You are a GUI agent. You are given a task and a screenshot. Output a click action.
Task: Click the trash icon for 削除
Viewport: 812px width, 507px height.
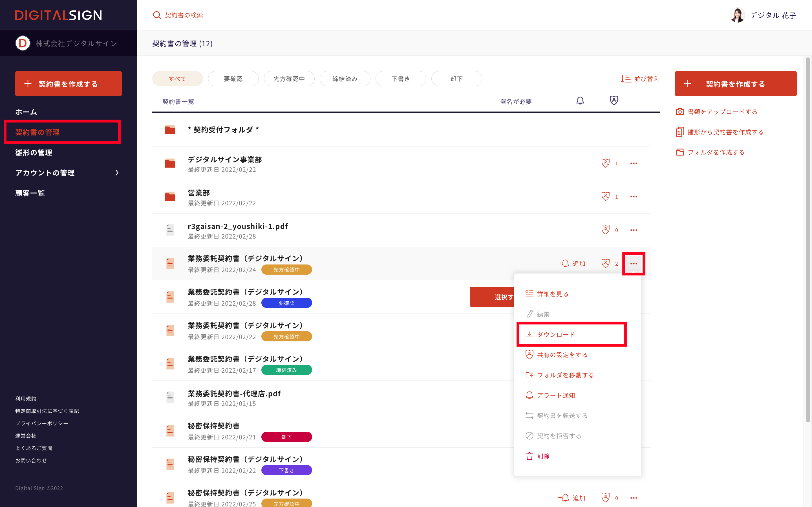(529, 456)
